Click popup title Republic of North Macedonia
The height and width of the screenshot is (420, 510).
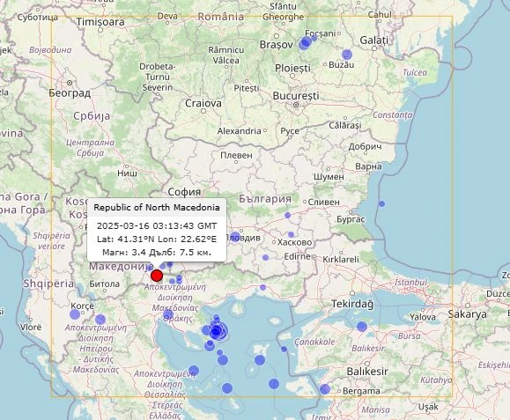pyautogui.click(x=157, y=208)
